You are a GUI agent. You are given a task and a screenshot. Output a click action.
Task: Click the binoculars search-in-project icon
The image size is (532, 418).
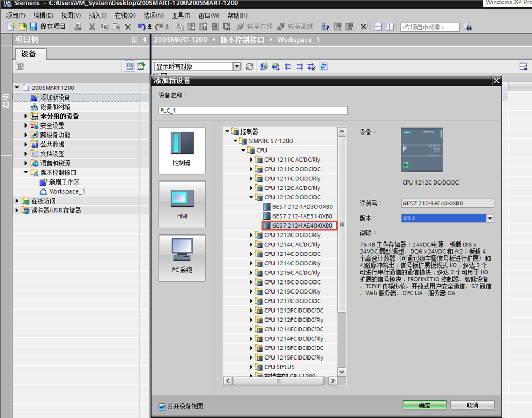[468, 27]
